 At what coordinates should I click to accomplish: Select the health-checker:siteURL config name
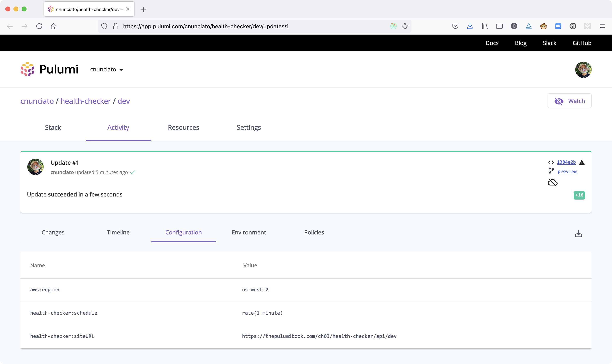click(62, 336)
